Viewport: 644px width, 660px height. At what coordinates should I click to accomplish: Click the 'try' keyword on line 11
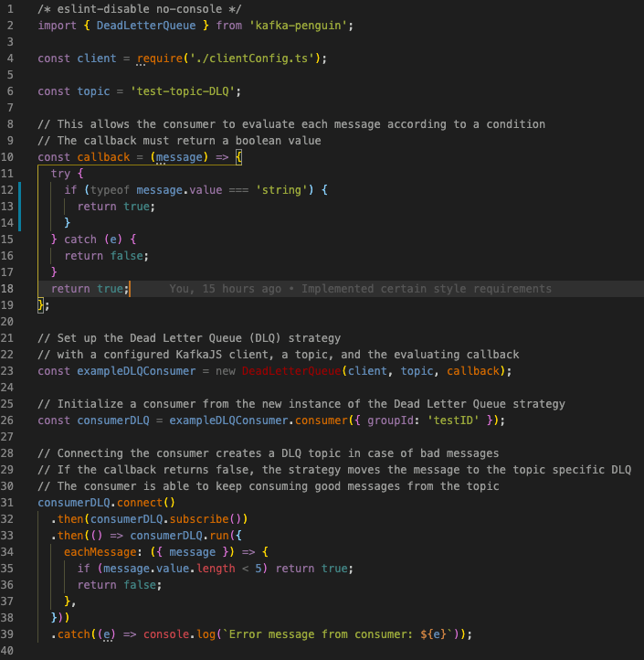[60, 174]
